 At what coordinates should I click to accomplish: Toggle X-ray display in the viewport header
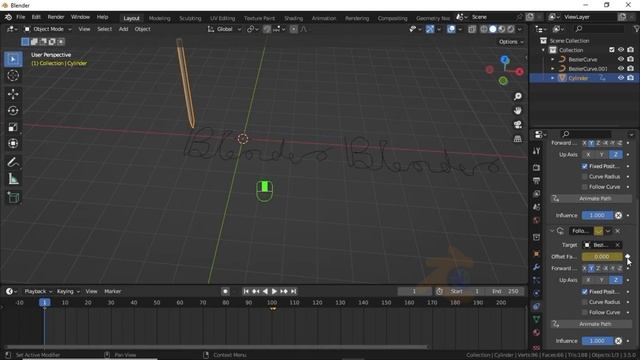[x=472, y=29]
